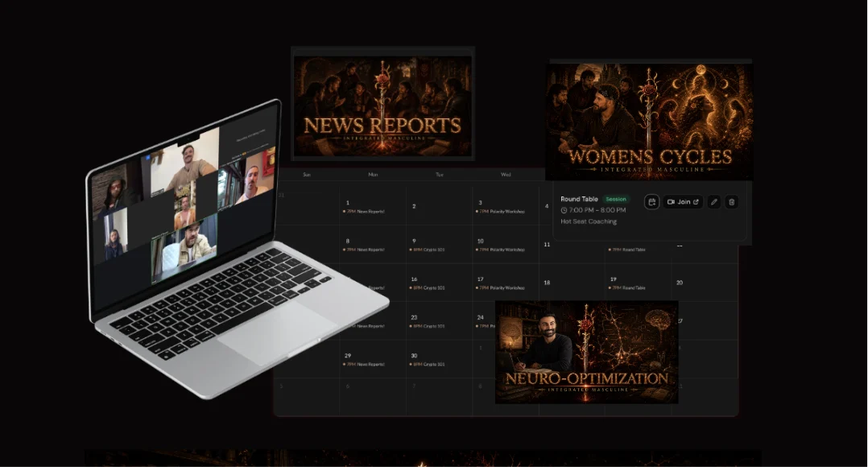This screenshot has height=467, width=868.
Task: Click the 7:00 PM – 8:00 PM time text
Action: tap(597, 210)
